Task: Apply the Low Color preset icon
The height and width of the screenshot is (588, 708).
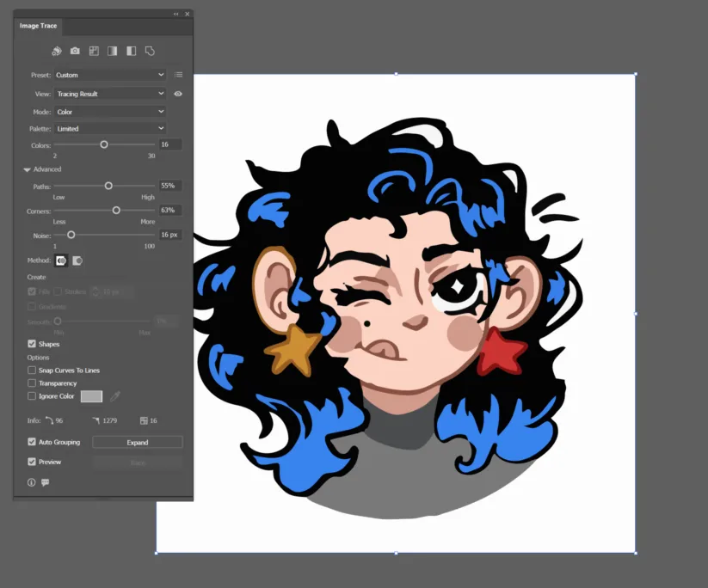Action: click(x=94, y=51)
